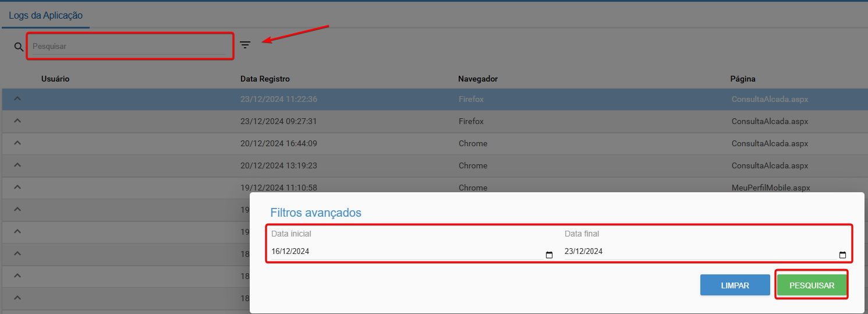Screen dimensions: 868x314
Task: Click the magnifier search icon
Action: click(19, 47)
